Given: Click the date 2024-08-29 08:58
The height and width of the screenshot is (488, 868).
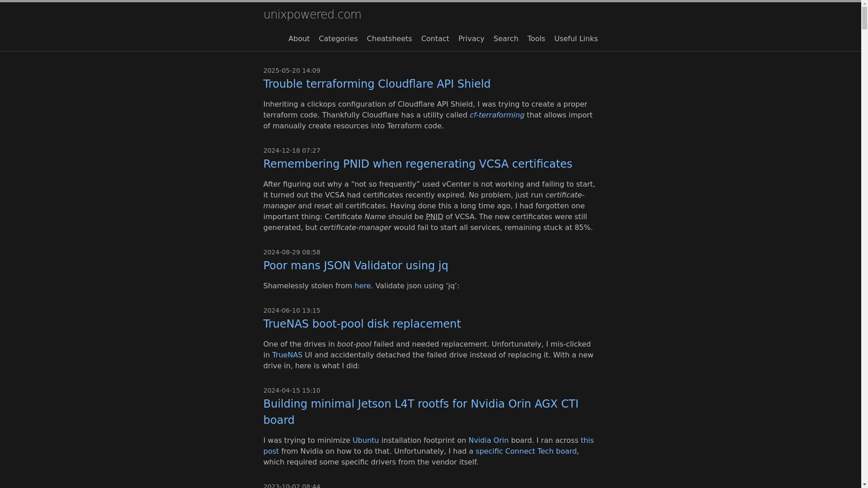Looking at the screenshot, I should point(292,252).
